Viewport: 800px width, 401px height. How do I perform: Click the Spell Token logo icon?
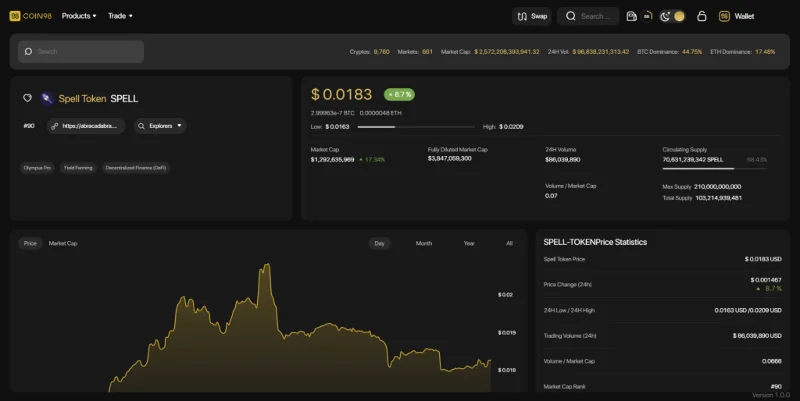tap(47, 98)
